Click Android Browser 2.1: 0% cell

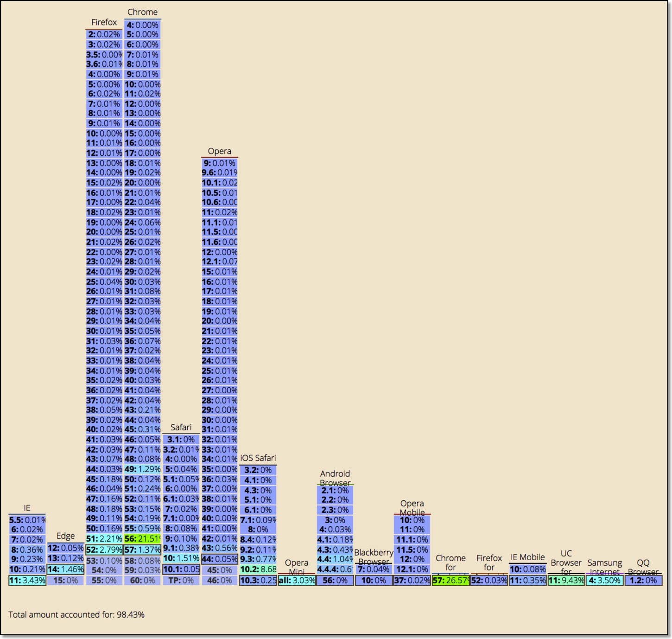335,491
